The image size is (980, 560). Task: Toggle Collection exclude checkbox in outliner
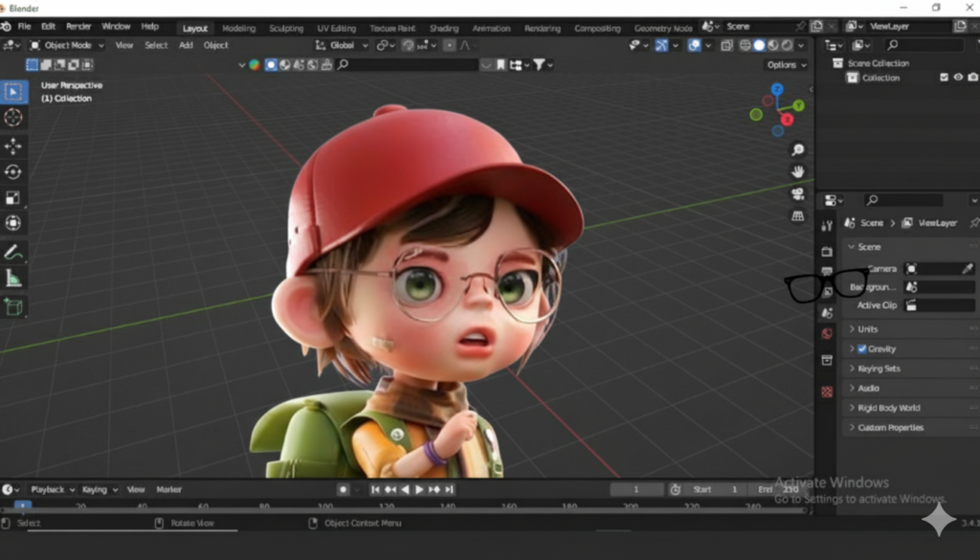(x=944, y=78)
